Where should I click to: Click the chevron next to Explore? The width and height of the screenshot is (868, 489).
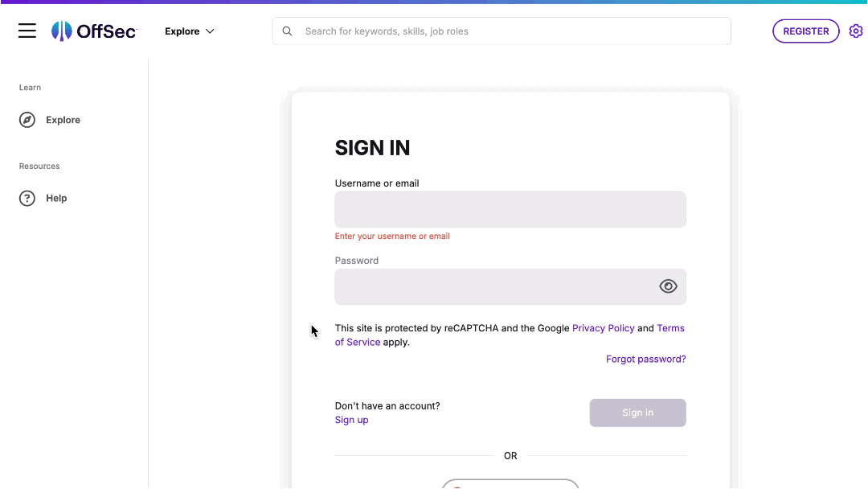click(x=210, y=31)
